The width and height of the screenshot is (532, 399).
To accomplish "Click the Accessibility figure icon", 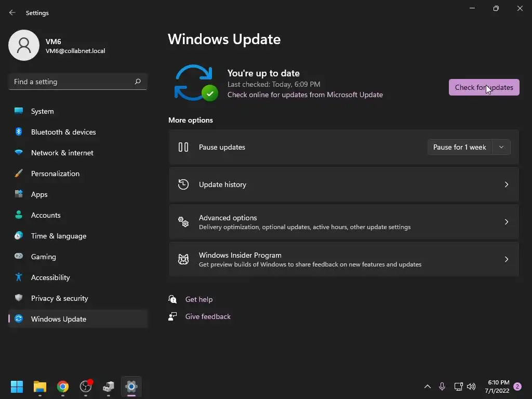I will point(19,277).
